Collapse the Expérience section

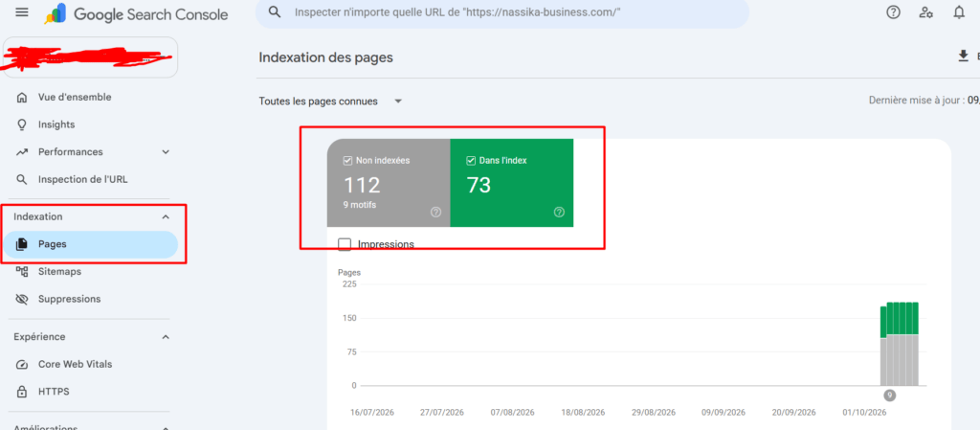[x=166, y=337]
